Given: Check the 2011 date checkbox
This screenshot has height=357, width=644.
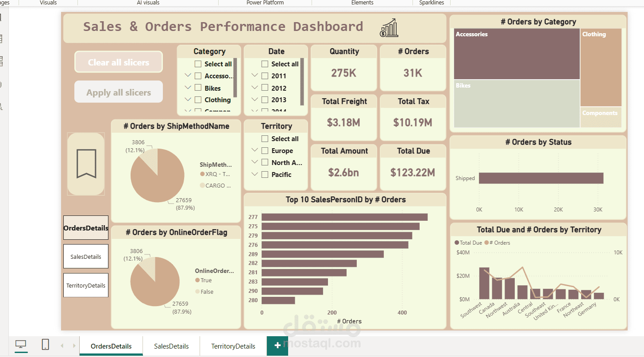Looking at the screenshot, I should pos(265,76).
